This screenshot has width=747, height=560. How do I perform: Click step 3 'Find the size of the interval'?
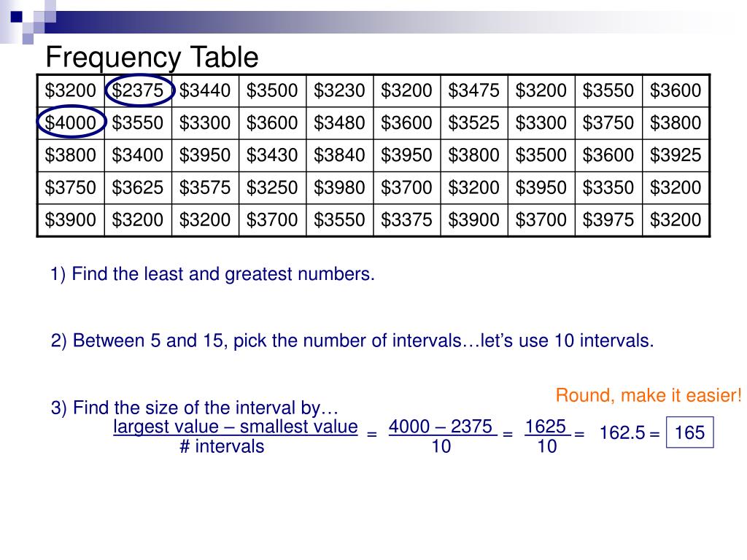click(x=194, y=408)
